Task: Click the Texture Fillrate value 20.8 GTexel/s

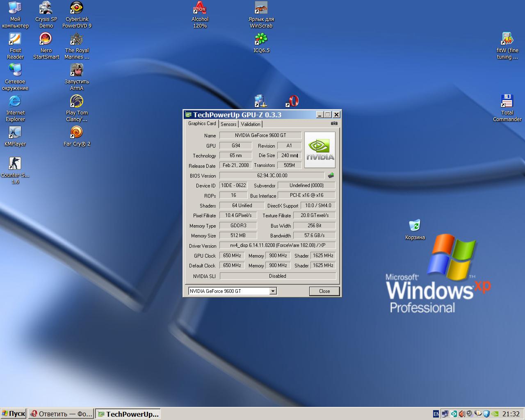Action: (x=315, y=215)
